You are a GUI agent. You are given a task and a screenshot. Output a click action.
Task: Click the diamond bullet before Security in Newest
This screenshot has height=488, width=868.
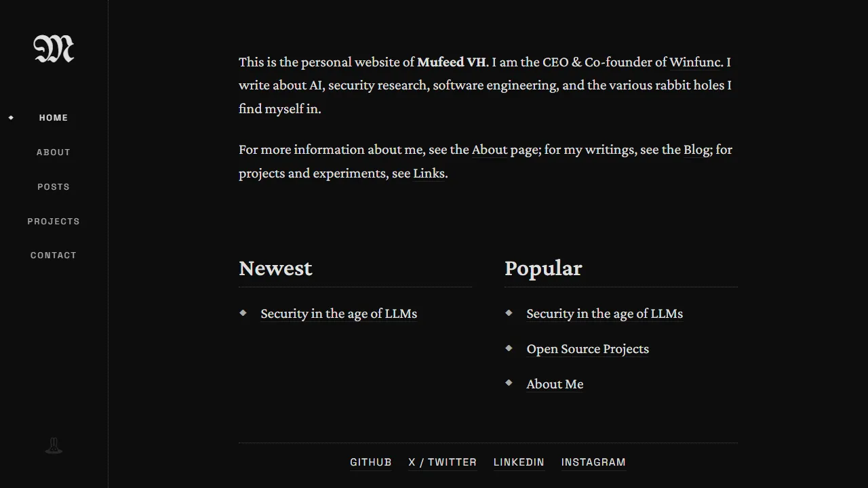[243, 312]
